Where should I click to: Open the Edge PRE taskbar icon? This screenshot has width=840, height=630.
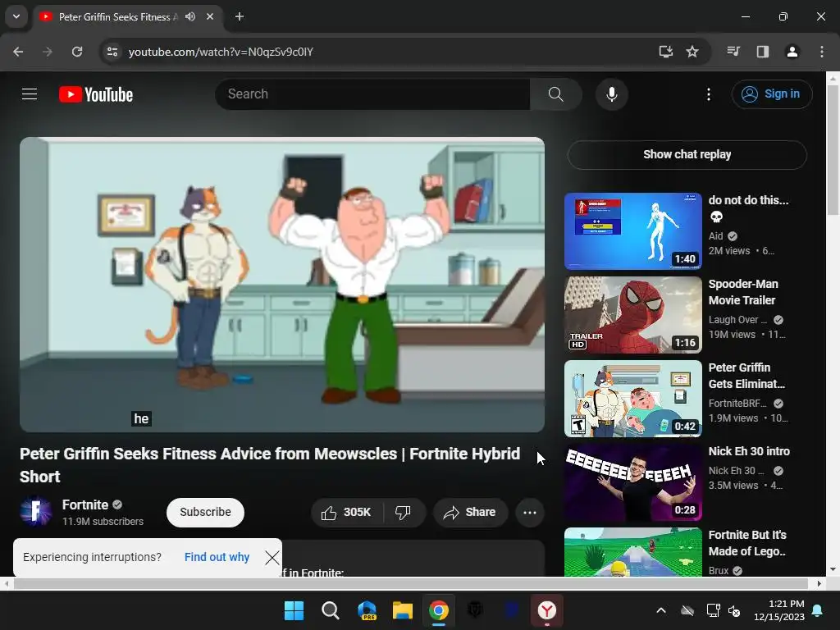tap(367, 610)
